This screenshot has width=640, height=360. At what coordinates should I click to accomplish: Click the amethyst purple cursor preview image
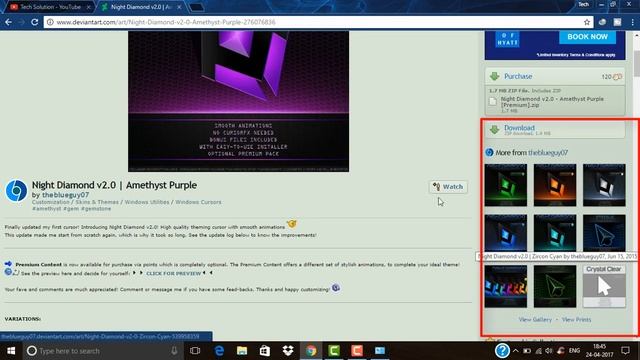(x=238, y=101)
